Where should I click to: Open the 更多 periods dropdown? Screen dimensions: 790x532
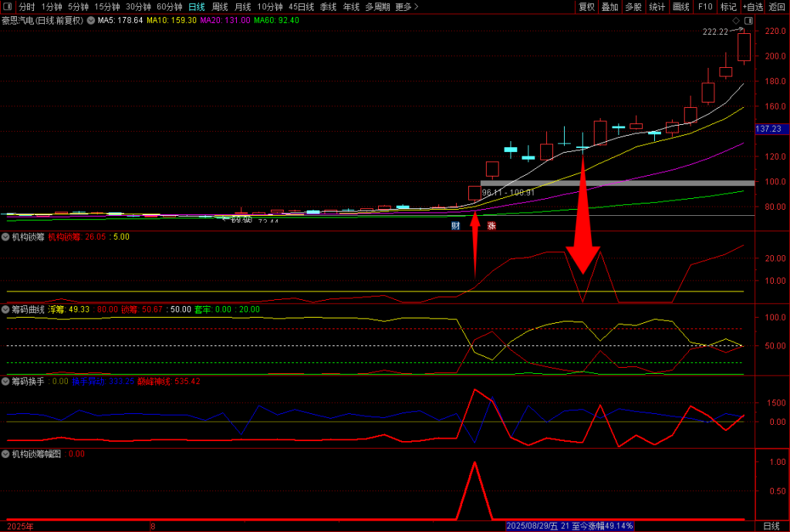[x=407, y=7]
